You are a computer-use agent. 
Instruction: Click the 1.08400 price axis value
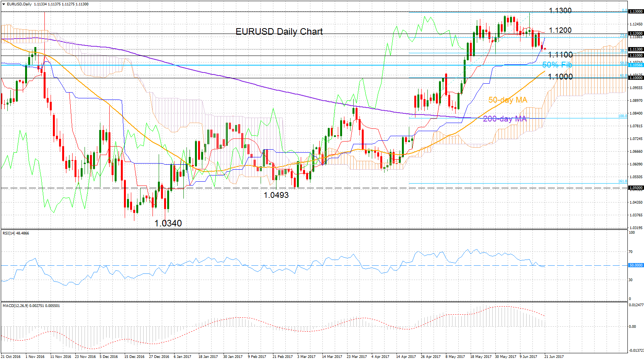tap(636, 113)
